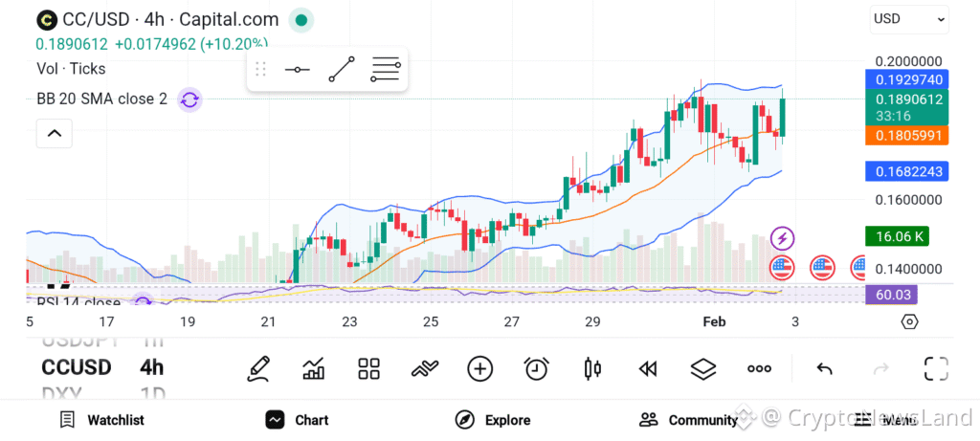This screenshot has height=441, width=980.
Task: Open the layout grid icon
Action: (x=368, y=368)
